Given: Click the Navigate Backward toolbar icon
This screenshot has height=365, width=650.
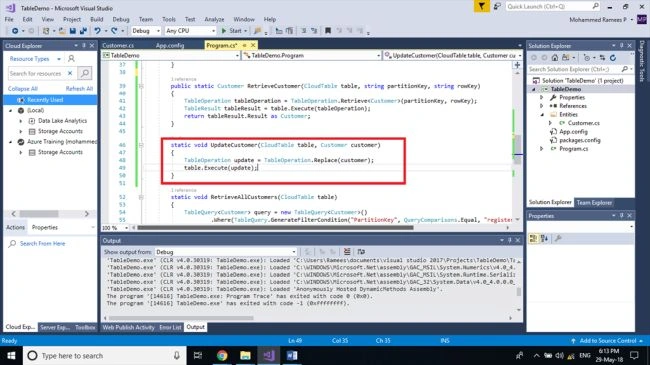Looking at the screenshot, I should 15,31.
